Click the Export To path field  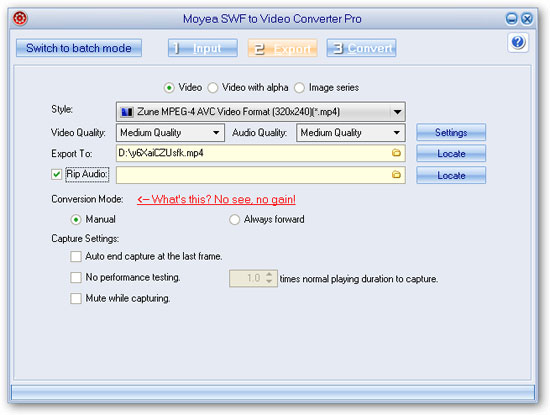coord(261,153)
